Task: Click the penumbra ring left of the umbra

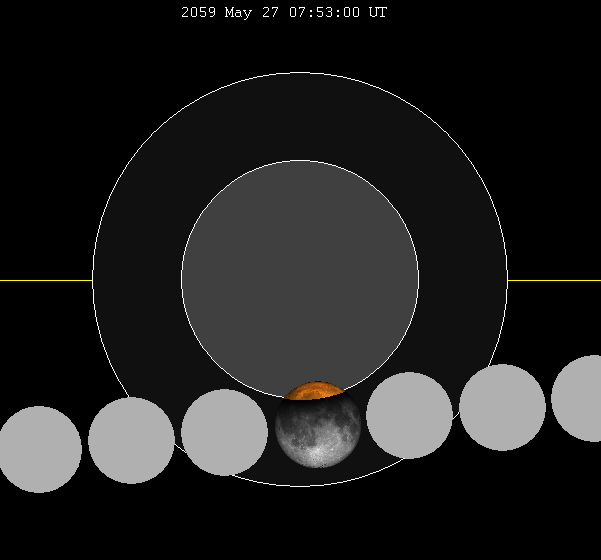Action: tap(137, 279)
